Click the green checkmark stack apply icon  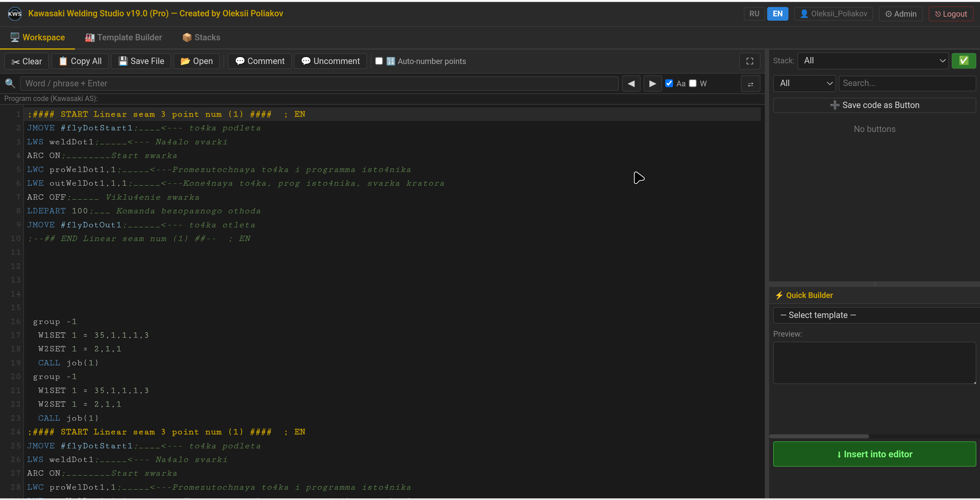[963, 61]
